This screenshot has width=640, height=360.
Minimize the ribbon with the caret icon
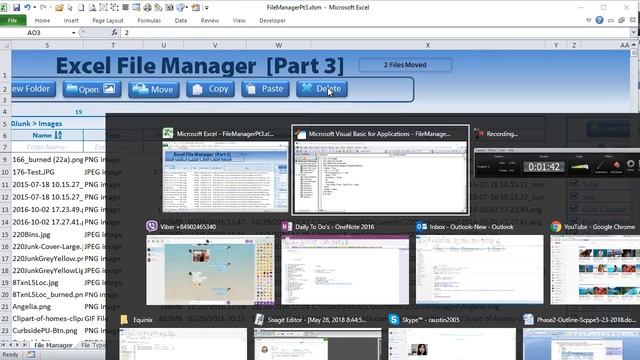[x=588, y=20]
